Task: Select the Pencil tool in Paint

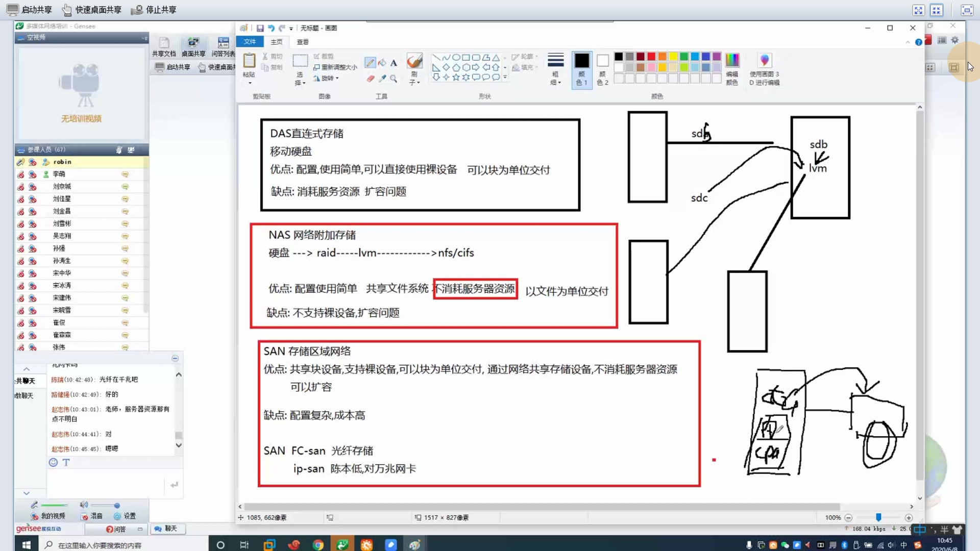Action: pos(370,62)
